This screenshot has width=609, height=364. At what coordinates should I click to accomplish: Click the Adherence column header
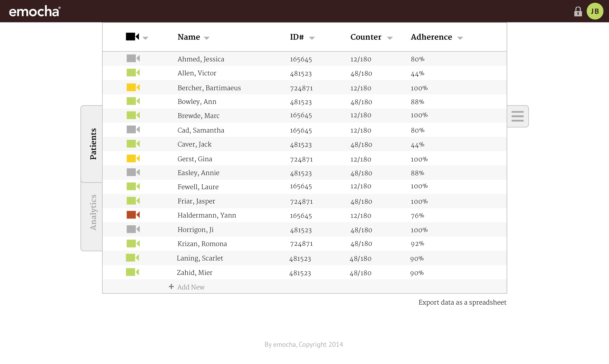pos(431,37)
